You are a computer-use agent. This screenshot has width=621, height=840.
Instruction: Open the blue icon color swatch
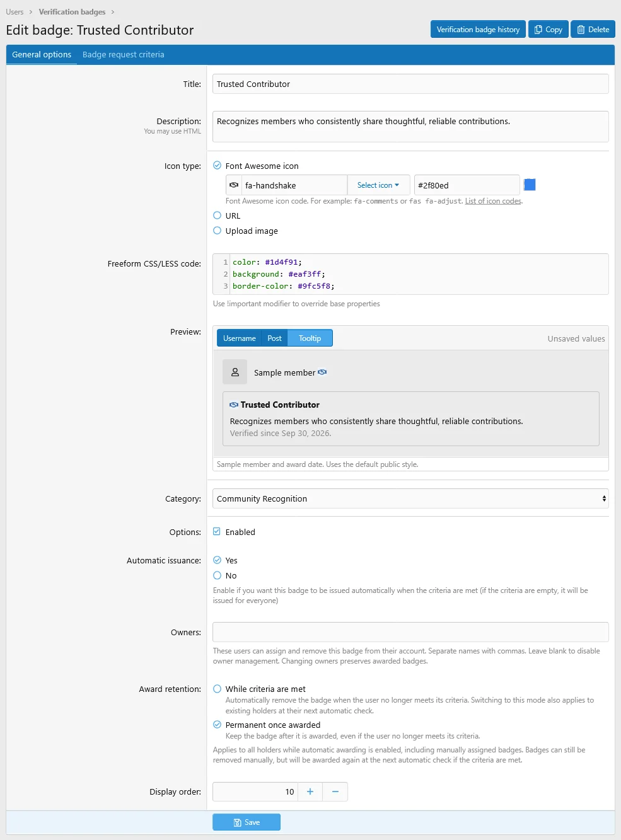click(530, 185)
